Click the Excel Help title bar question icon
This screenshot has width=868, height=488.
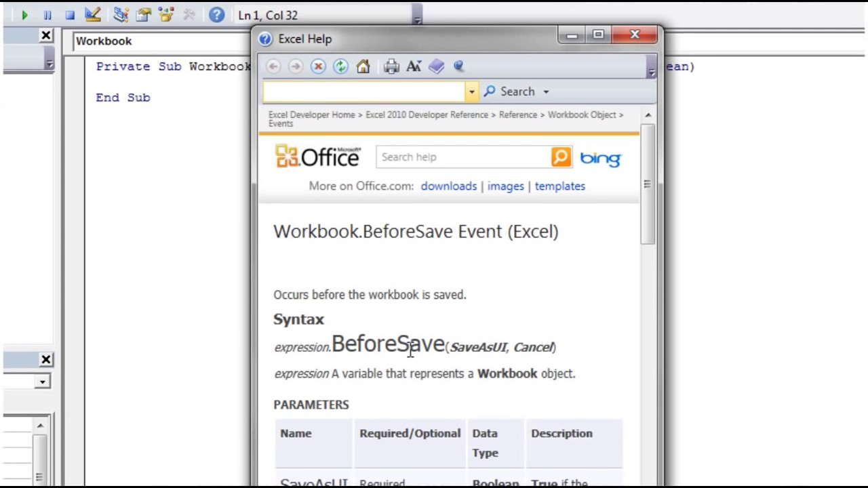click(x=265, y=39)
